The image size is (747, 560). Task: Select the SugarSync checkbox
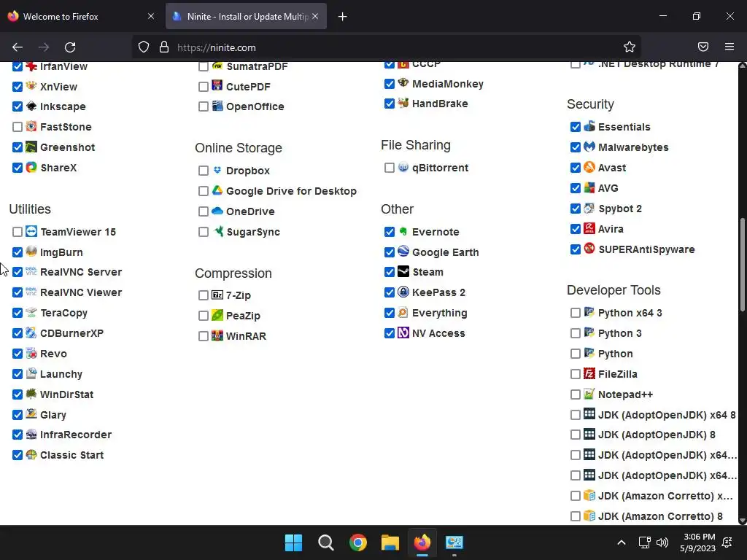[x=204, y=232]
